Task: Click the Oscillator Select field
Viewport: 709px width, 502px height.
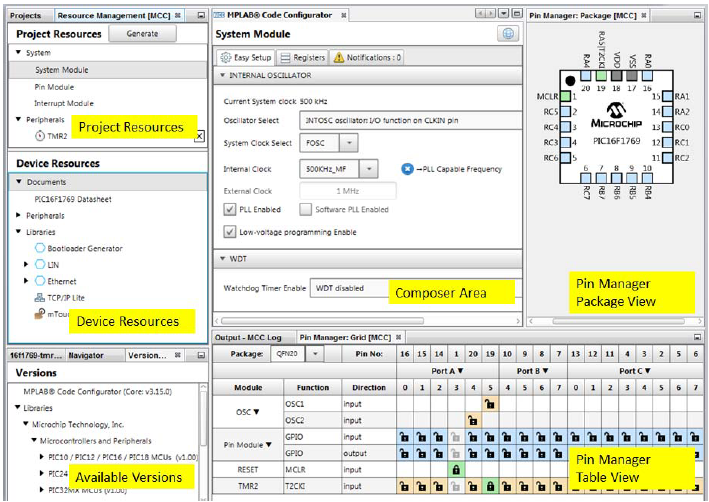Action: [x=411, y=120]
